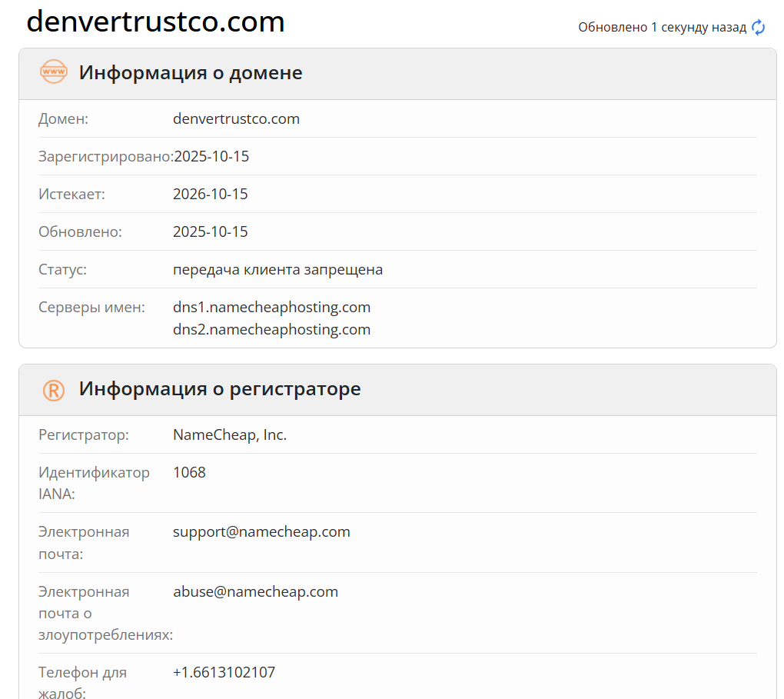Select the dns1.namecheaphosting.com nameserver
Viewport: 784px width, 699px height.
point(271,307)
